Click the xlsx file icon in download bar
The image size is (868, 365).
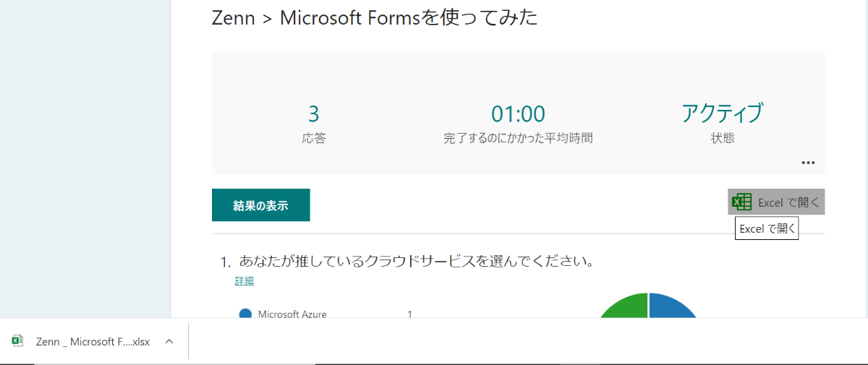pyautogui.click(x=18, y=341)
